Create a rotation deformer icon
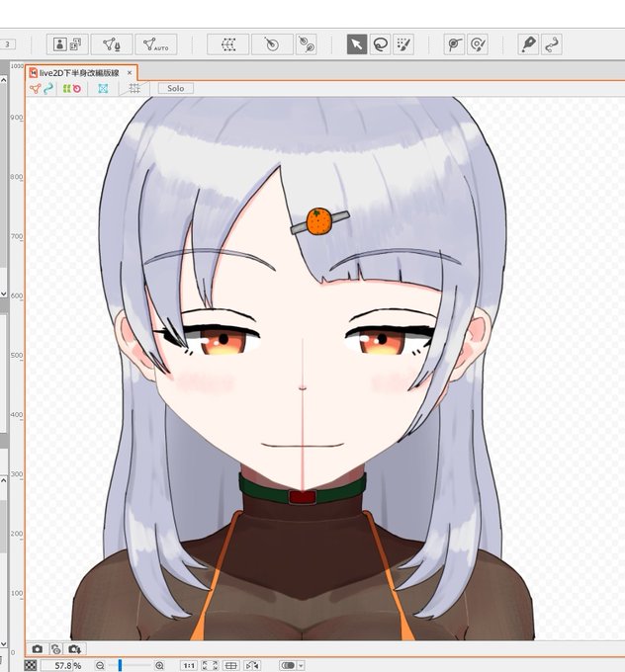This screenshot has height=672, width=625. pyautogui.click(x=272, y=44)
